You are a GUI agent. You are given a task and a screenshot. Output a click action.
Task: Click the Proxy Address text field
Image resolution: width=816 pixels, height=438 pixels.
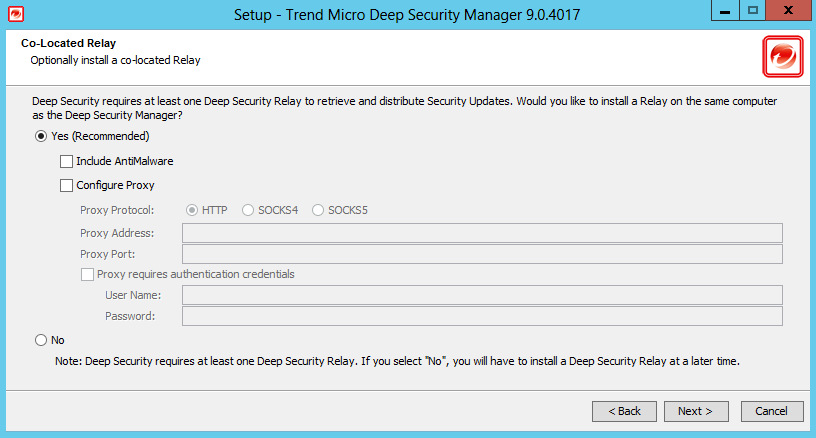click(481, 233)
